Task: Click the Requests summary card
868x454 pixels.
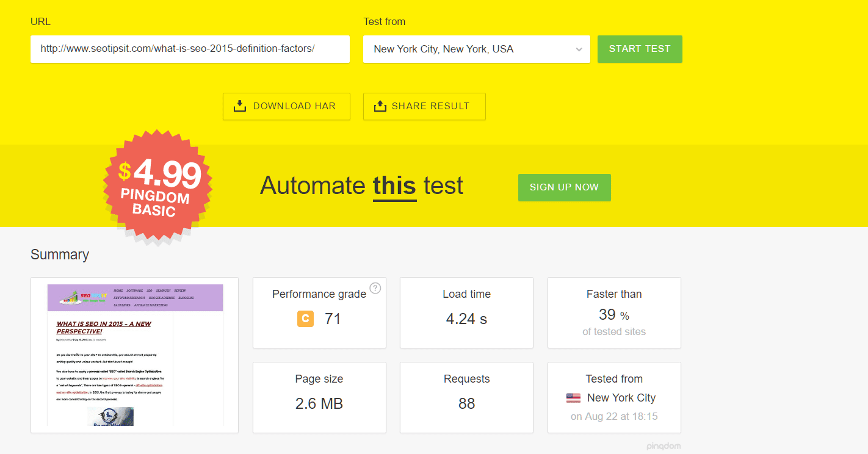Action: point(466,397)
